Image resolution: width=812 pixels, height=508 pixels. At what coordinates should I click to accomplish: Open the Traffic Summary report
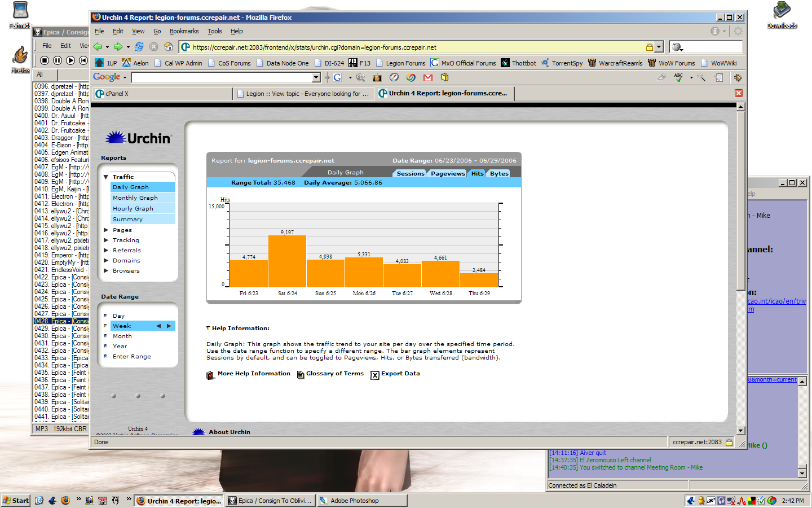click(x=143, y=219)
